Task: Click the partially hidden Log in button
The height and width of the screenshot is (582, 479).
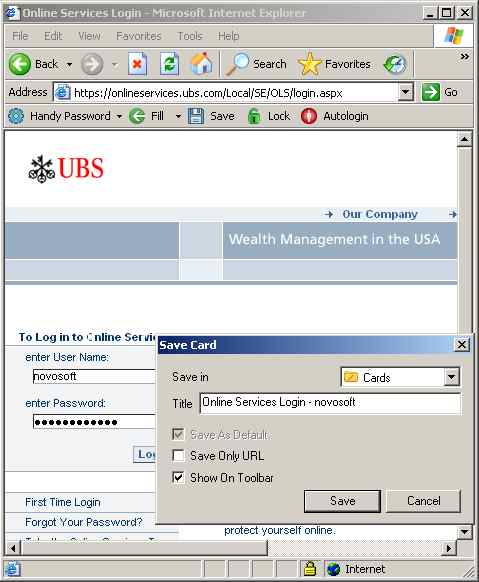Action: click(145, 454)
